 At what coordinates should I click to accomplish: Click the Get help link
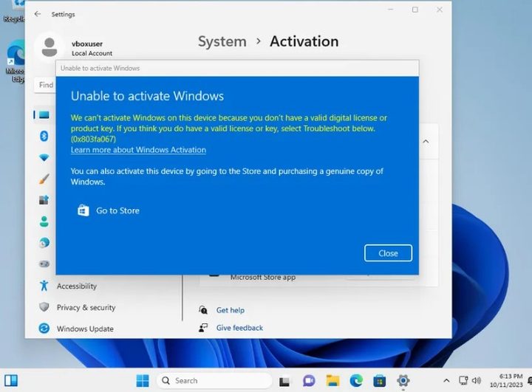pyautogui.click(x=230, y=311)
